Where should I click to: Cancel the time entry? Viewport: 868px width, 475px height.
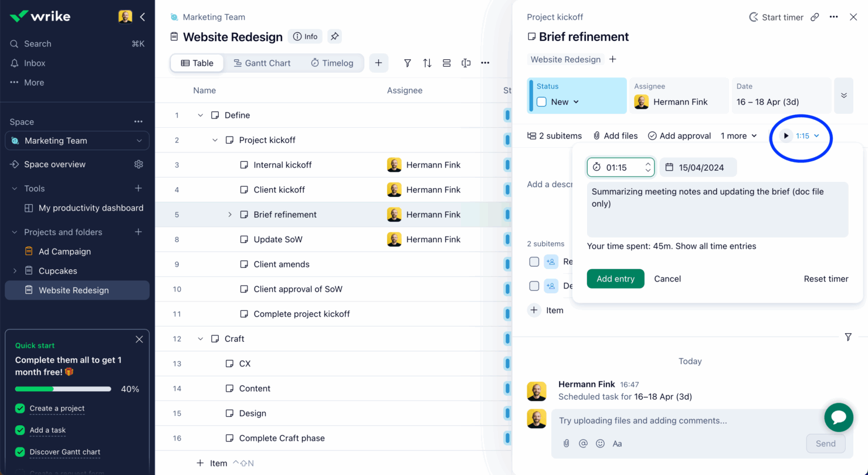pyautogui.click(x=667, y=279)
